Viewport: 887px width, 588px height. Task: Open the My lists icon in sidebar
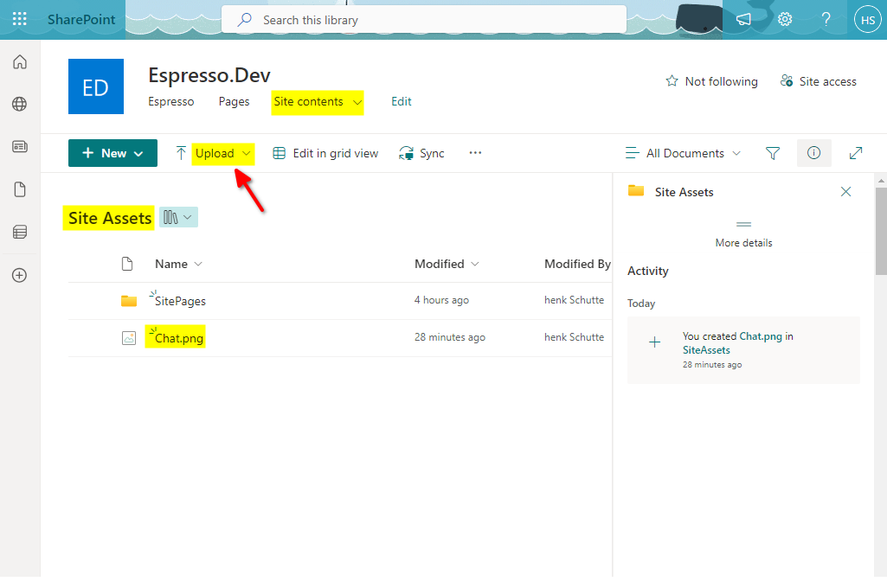[x=19, y=232]
